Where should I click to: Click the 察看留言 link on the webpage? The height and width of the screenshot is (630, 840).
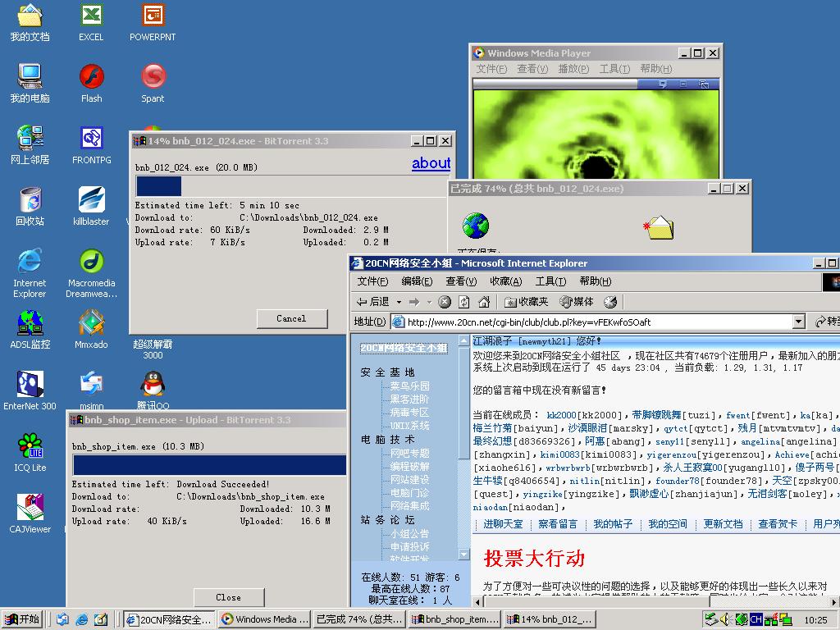coord(558,524)
